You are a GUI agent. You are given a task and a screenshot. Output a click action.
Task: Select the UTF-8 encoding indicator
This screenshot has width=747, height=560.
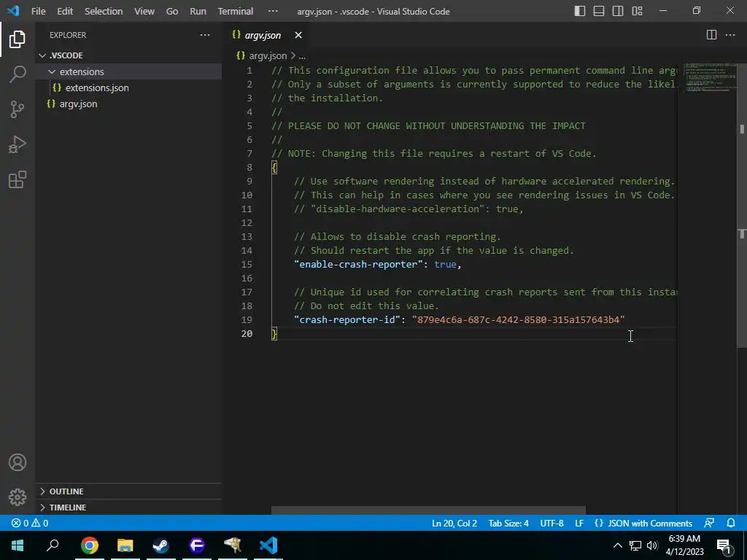551,523
